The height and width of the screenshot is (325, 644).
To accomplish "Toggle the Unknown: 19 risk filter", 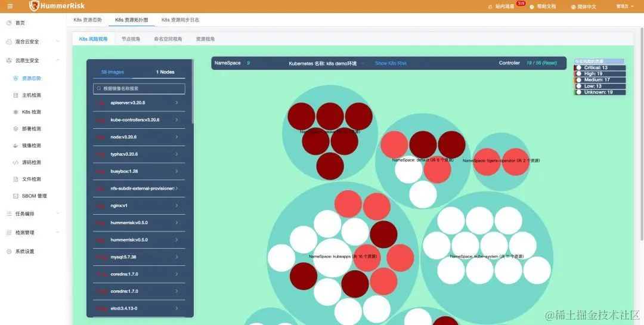I will 600,92.
